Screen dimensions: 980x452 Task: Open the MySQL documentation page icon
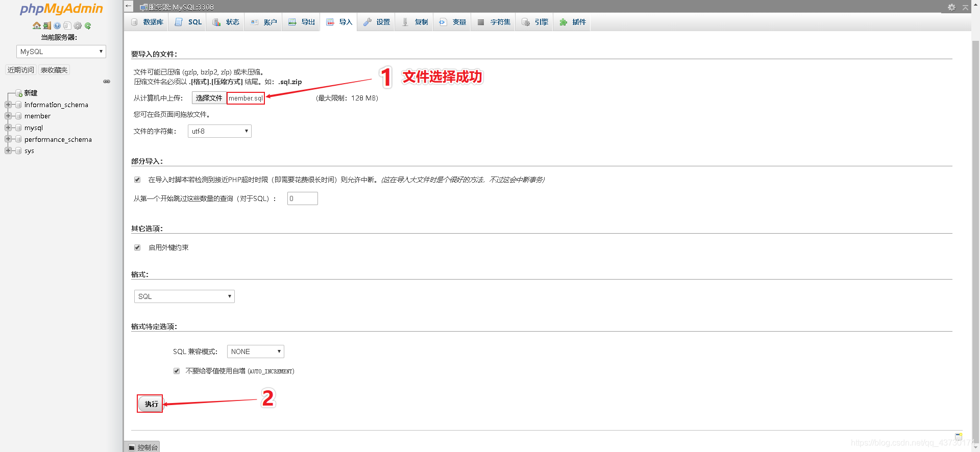pyautogui.click(x=67, y=26)
